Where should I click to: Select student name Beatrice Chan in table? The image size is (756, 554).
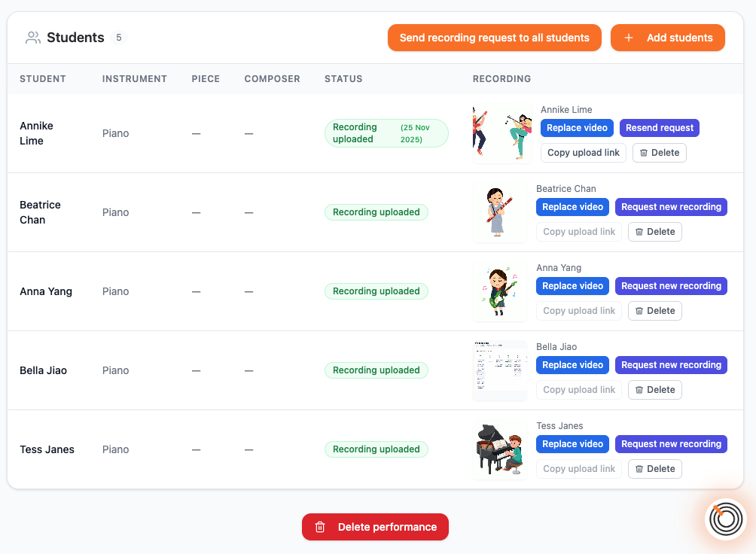(x=41, y=212)
